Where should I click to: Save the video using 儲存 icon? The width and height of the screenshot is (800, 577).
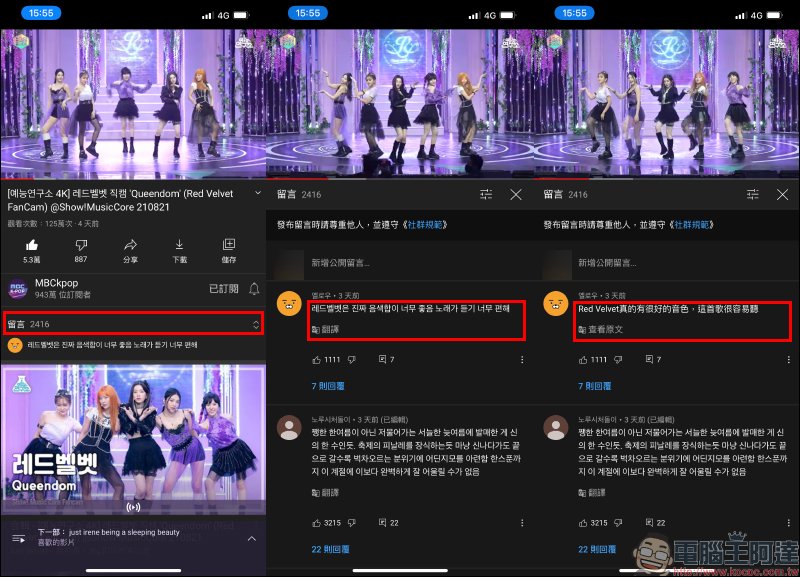pyautogui.click(x=228, y=245)
